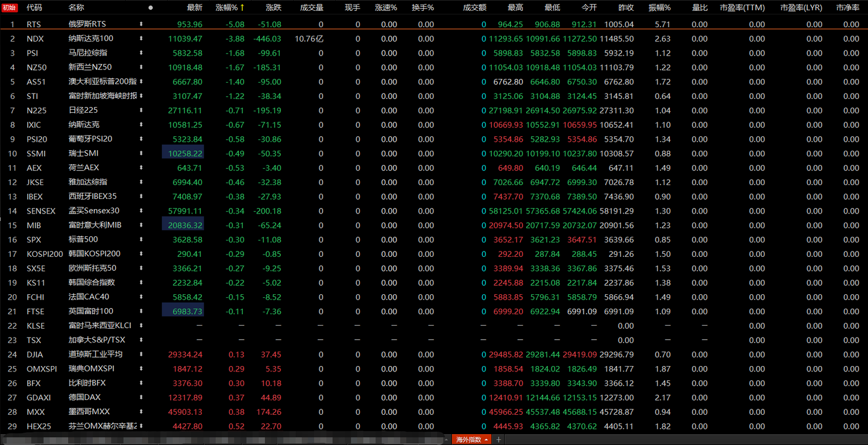Add a new tab with the plus button
868x445 pixels.
(x=498, y=440)
